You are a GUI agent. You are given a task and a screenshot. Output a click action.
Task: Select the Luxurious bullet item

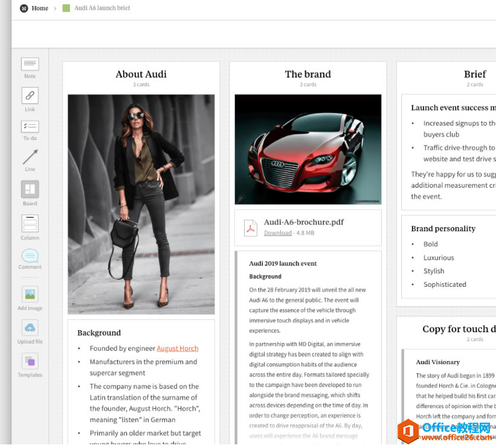(439, 258)
